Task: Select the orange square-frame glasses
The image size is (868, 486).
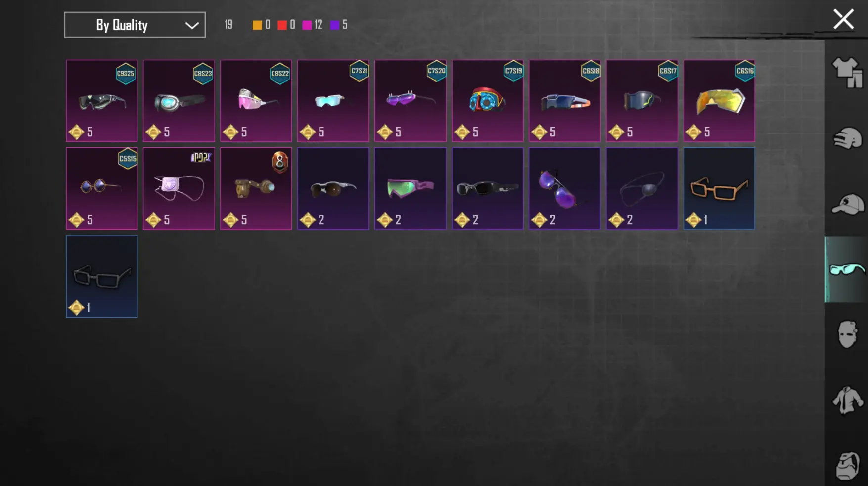Action: [x=719, y=188]
